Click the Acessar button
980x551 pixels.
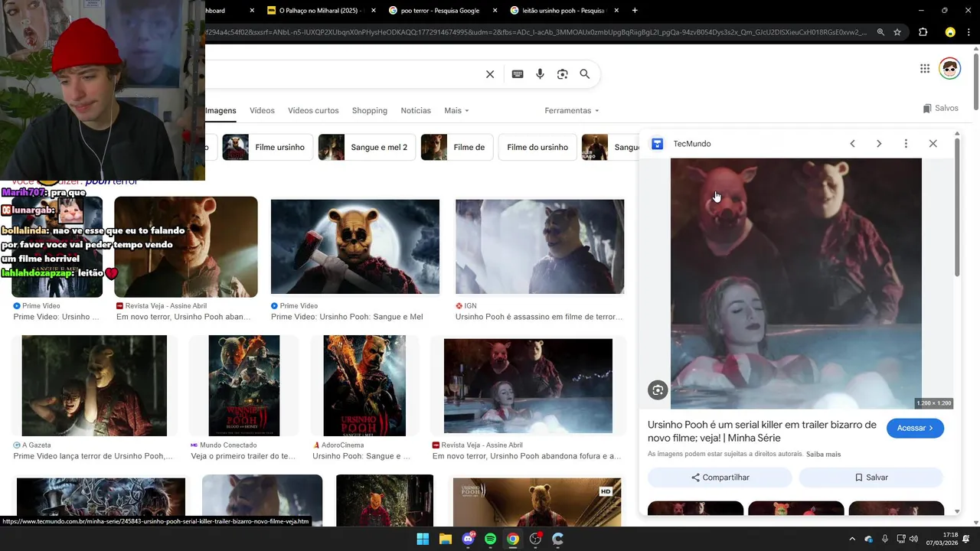(x=915, y=428)
